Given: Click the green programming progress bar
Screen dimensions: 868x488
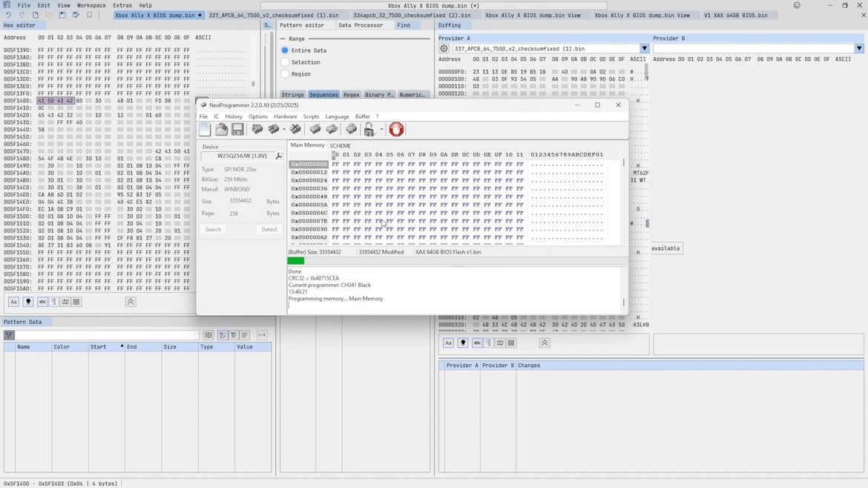Looking at the screenshot, I should click(x=296, y=260).
